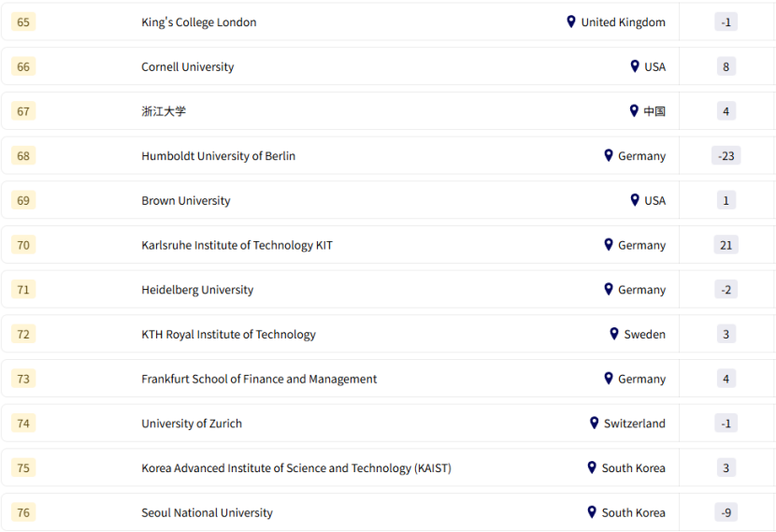Select University of Zurich entry
776x532 pixels.
(x=192, y=424)
